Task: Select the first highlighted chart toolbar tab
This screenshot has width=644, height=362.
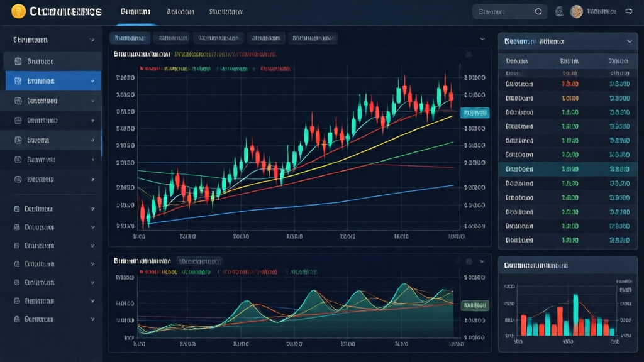Action: [130, 38]
